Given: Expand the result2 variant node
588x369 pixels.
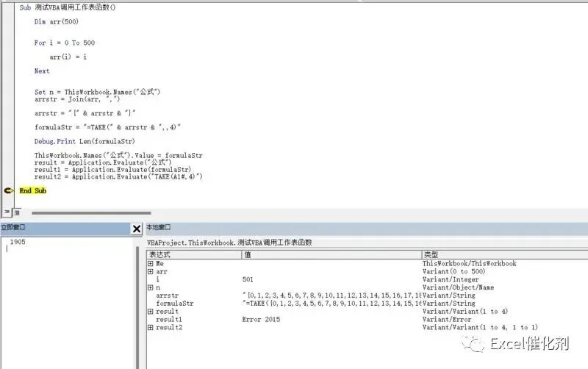Looking at the screenshot, I should point(151,327).
